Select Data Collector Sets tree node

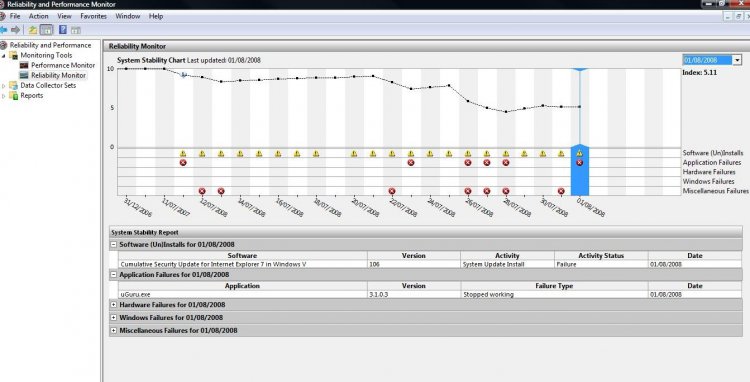click(x=48, y=85)
